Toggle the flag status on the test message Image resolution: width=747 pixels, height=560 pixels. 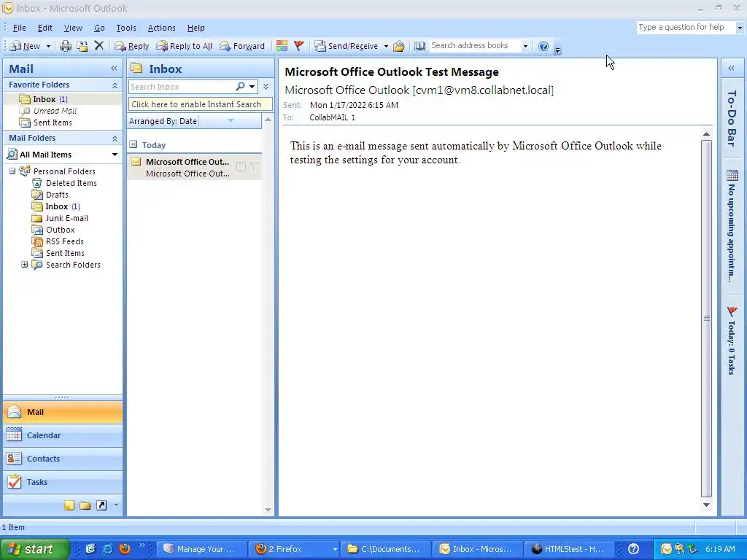pos(255,166)
